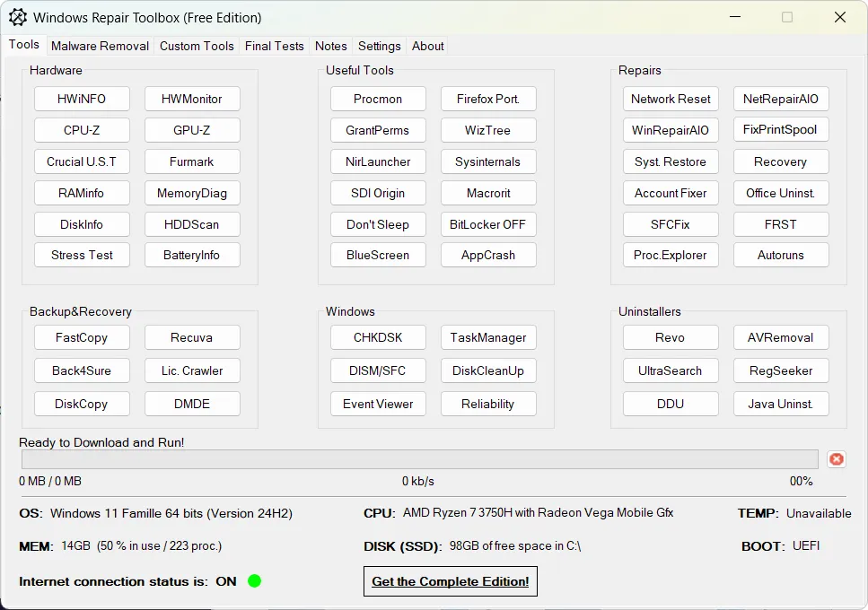Cancel download with red X icon

(837, 459)
